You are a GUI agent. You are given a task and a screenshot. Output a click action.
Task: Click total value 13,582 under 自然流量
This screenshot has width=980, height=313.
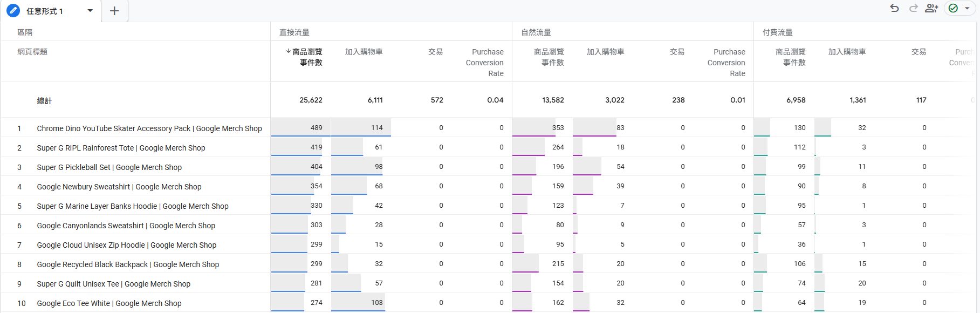pos(553,100)
